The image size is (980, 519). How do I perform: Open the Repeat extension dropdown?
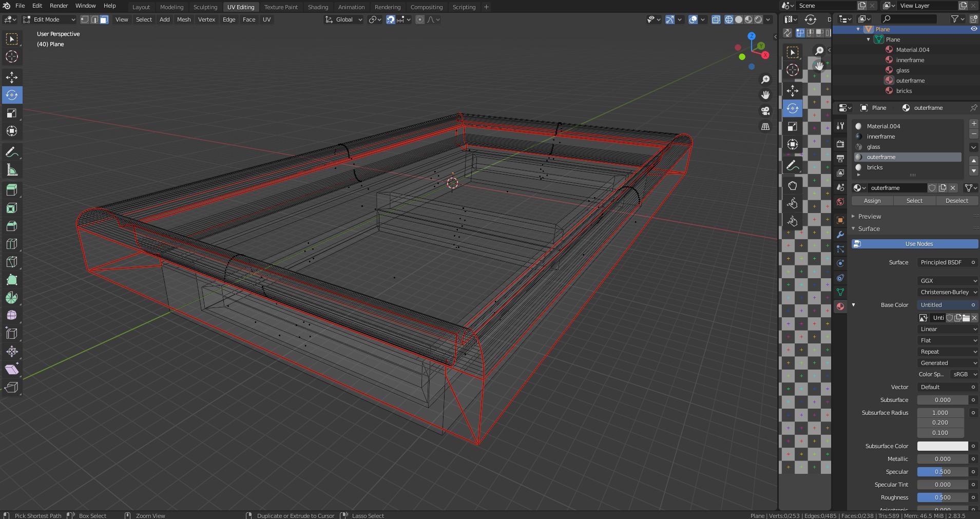[947, 352]
